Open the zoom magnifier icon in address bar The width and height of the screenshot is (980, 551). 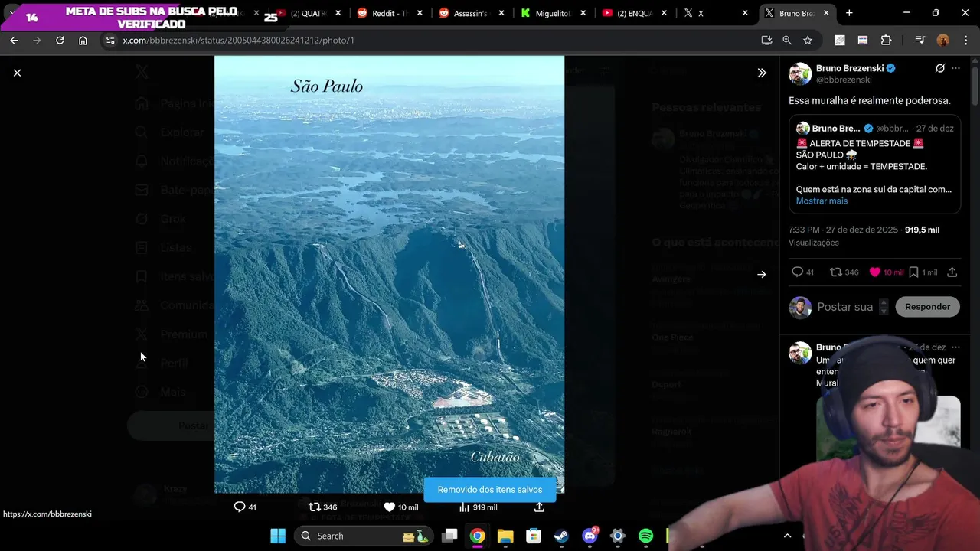click(x=787, y=40)
